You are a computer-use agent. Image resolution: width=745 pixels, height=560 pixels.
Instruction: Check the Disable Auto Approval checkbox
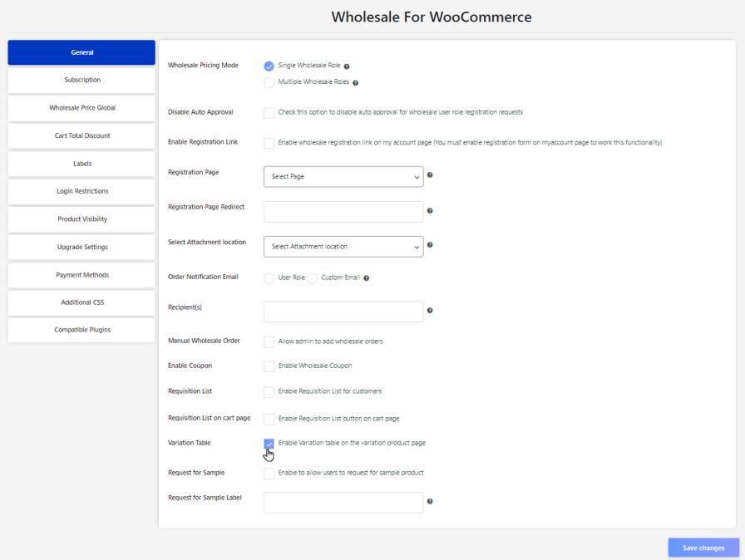pos(269,112)
